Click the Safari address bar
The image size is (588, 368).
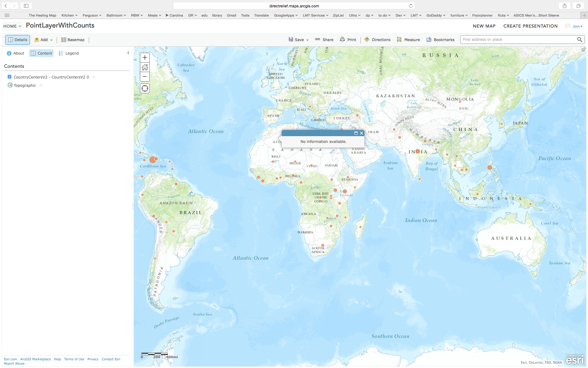click(x=294, y=6)
